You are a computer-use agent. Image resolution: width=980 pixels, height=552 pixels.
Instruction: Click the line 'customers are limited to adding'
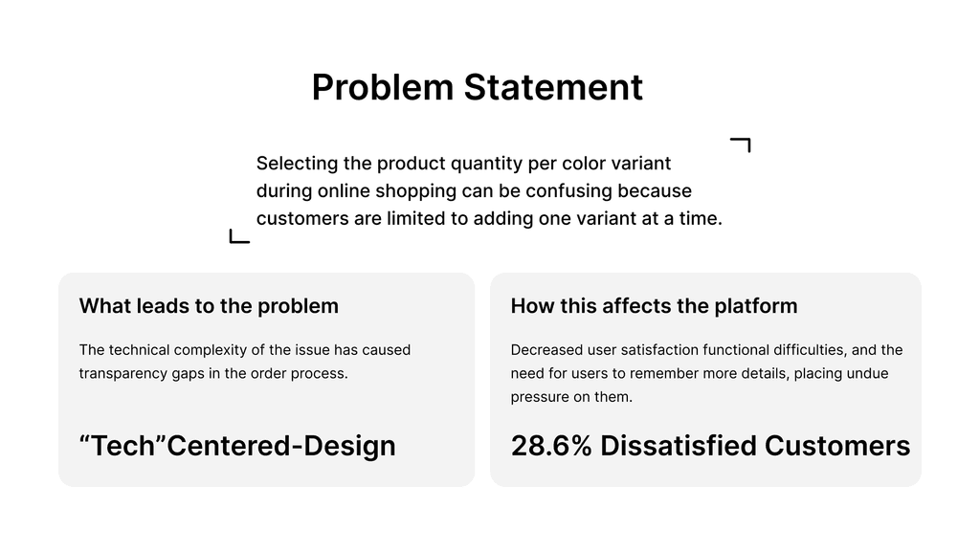[489, 218]
